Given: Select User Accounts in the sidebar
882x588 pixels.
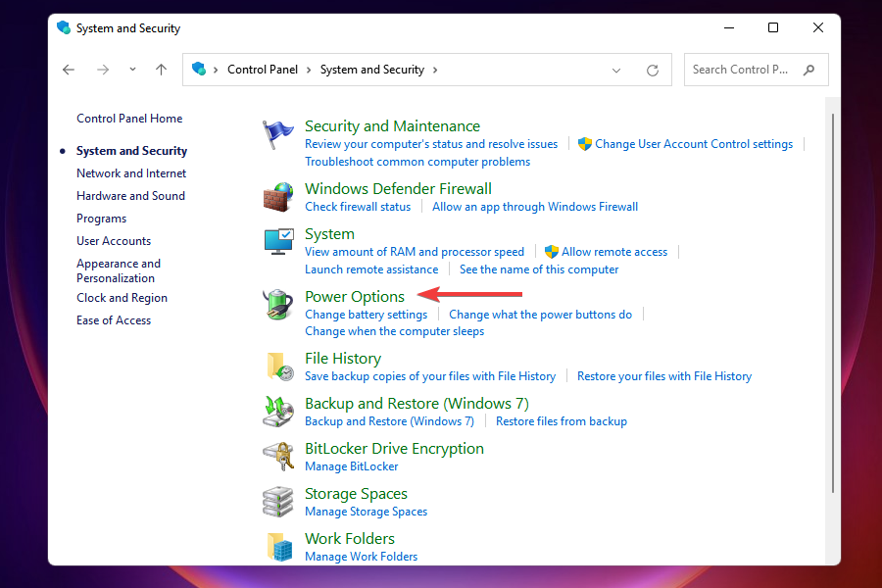Looking at the screenshot, I should (x=114, y=241).
